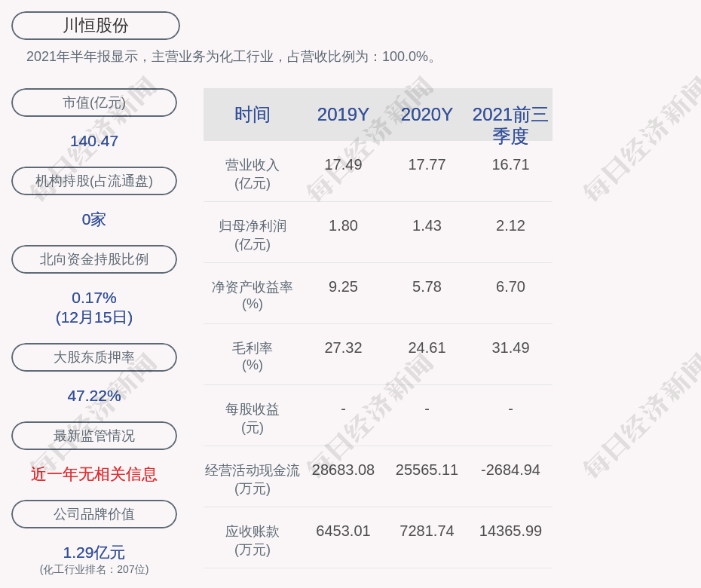Select ROE value 9.25
Viewport: 701px width, 588px height.
pos(343,286)
